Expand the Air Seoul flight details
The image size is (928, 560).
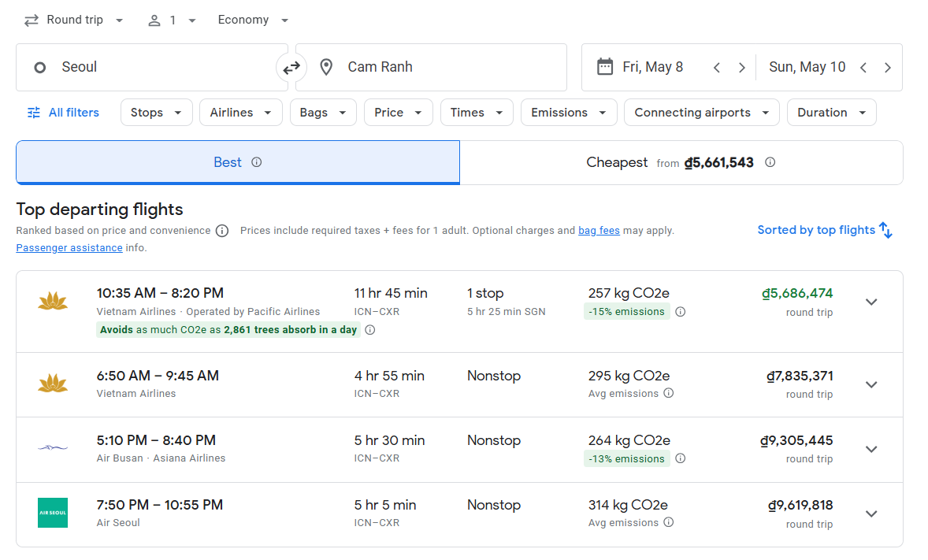pos(870,514)
